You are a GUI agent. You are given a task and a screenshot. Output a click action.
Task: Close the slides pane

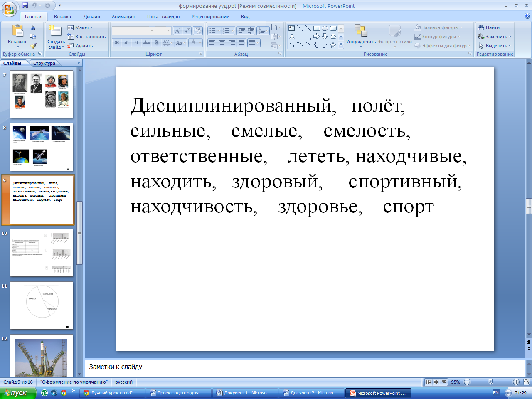click(x=79, y=63)
